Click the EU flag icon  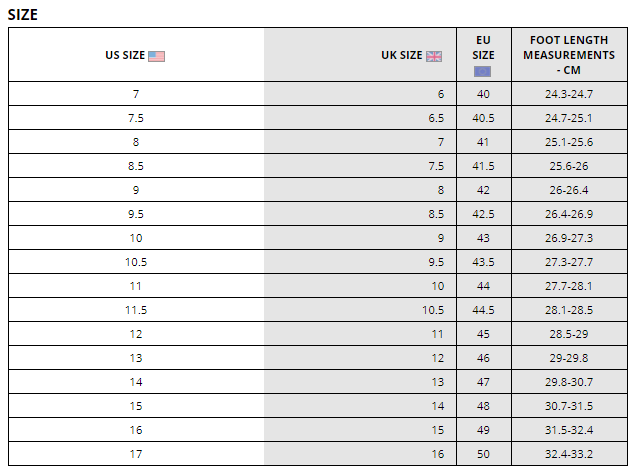(483, 71)
